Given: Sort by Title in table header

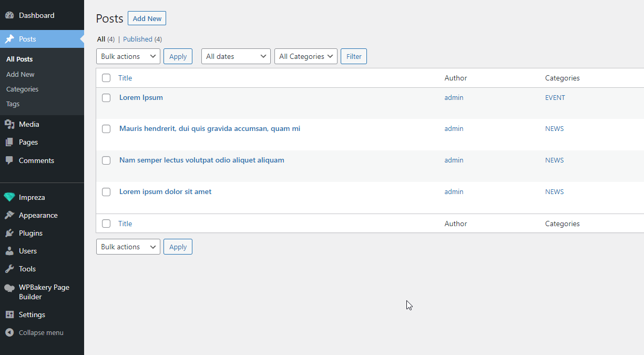Looking at the screenshot, I should pos(125,78).
